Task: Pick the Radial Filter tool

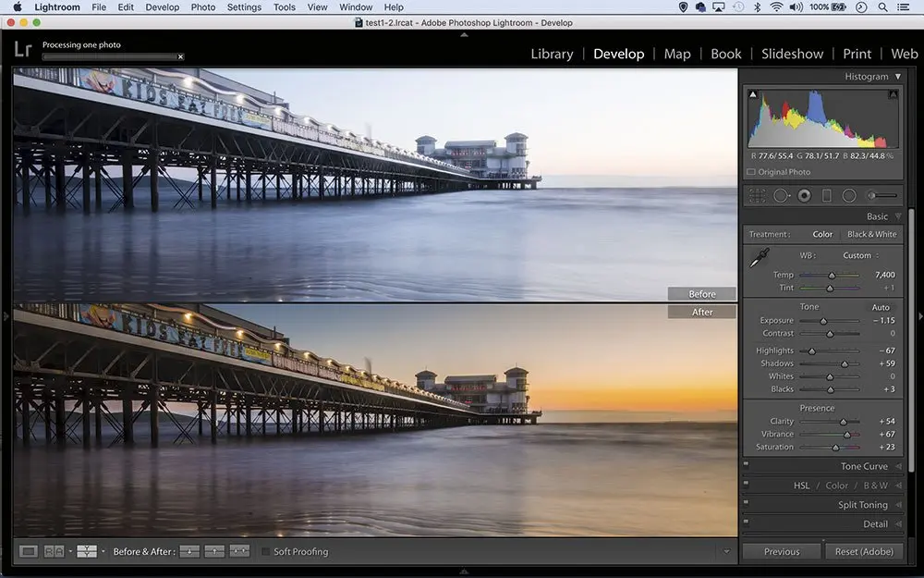Action: [x=849, y=195]
